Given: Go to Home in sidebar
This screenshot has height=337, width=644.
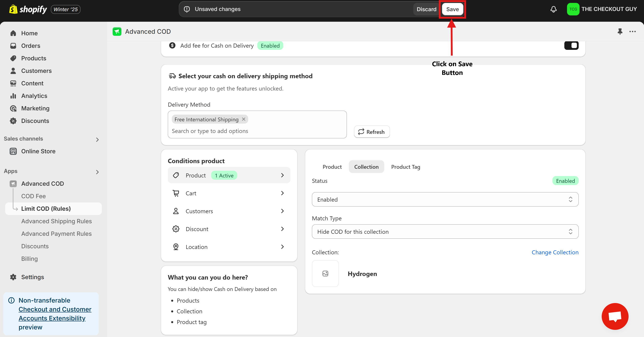Looking at the screenshot, I should [x=29, y=33].
